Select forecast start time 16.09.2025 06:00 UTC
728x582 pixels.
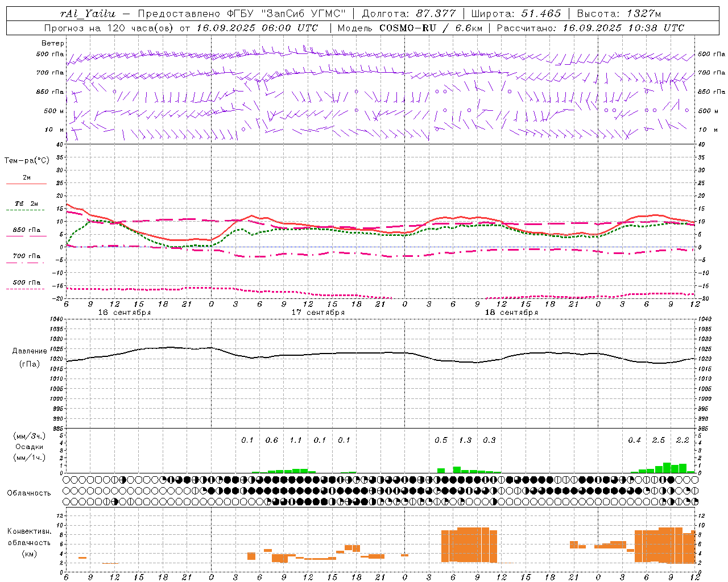(x=257, y=28)
